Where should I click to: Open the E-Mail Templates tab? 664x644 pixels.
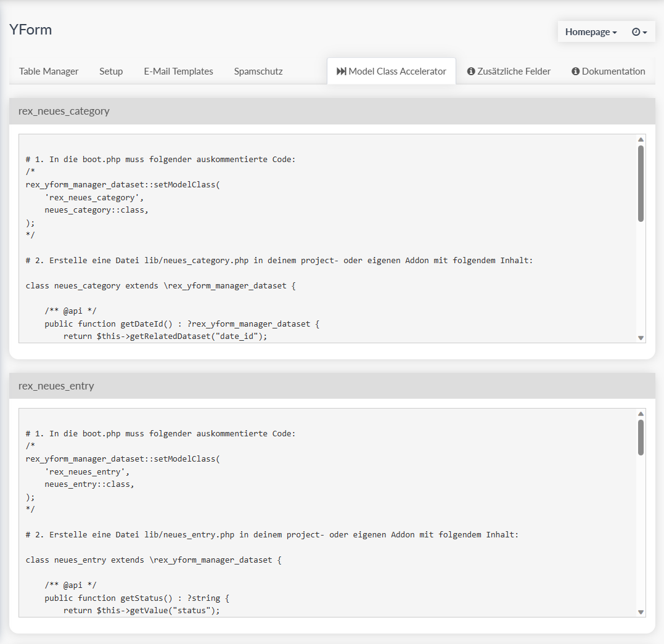pos(178,71)
